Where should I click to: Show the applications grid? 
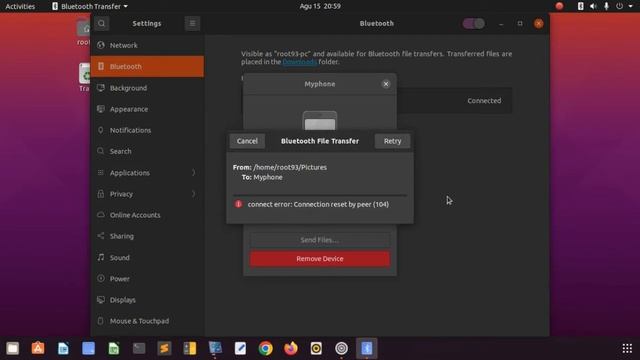[x=627, y=348]
